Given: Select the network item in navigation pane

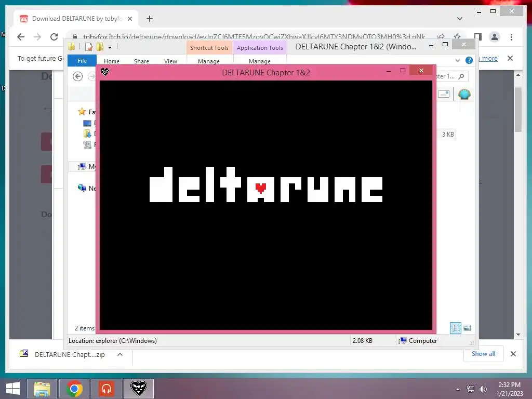Looking at the screenshot, I should click(x=87, y=188).
